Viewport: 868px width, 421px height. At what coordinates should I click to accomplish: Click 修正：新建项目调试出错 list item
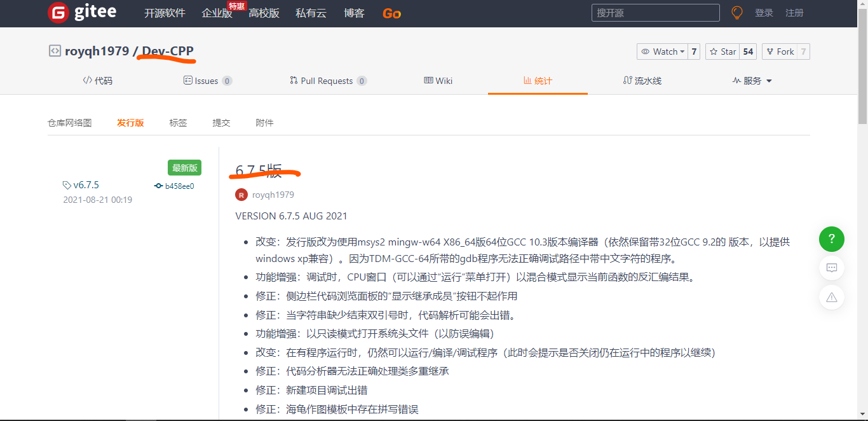point(311,390)
